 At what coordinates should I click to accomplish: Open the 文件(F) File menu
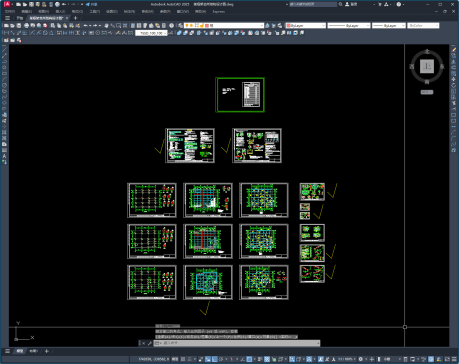coord(10,11)
